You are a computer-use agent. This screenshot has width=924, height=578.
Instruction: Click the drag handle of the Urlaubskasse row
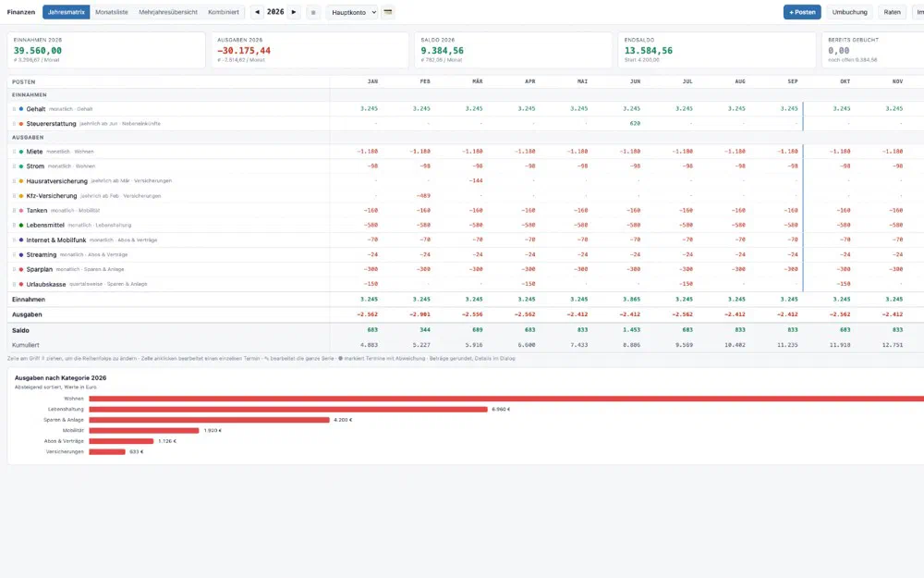14,284
